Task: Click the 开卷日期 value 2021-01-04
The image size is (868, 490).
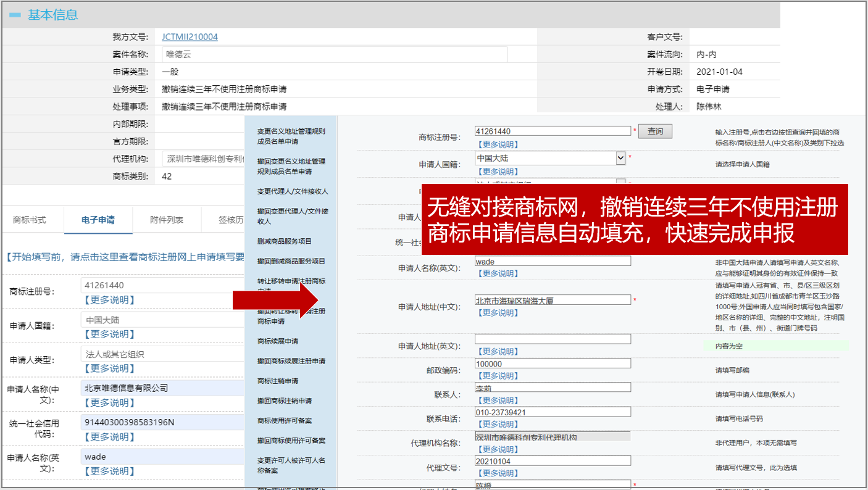Action: pos(719,72)
